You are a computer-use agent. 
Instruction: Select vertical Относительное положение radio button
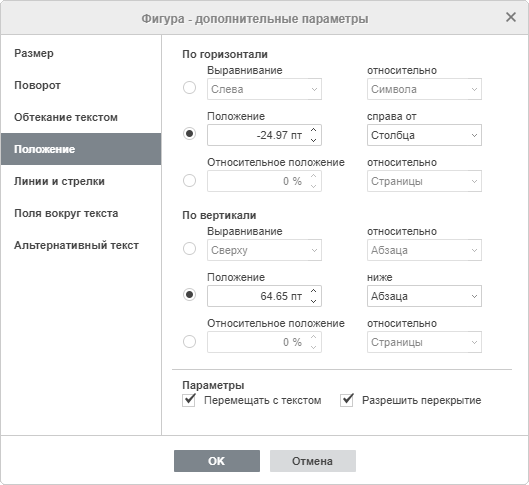click(189, 341)
